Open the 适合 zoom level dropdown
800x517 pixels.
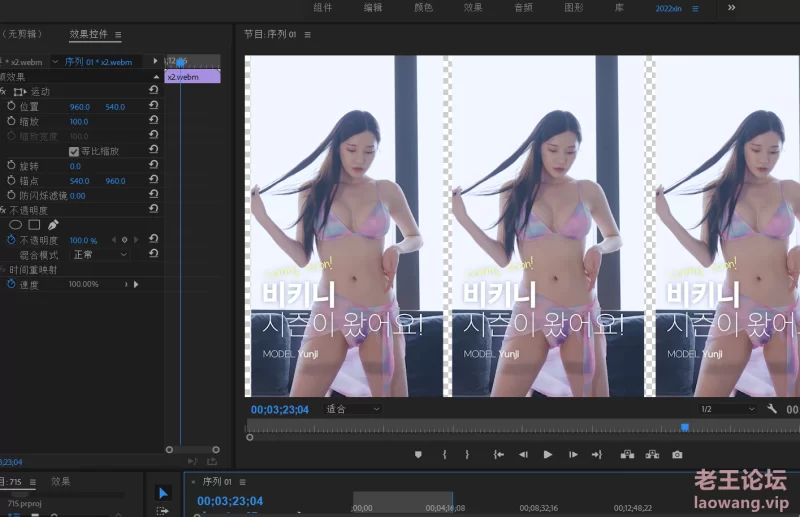(353, 409)
